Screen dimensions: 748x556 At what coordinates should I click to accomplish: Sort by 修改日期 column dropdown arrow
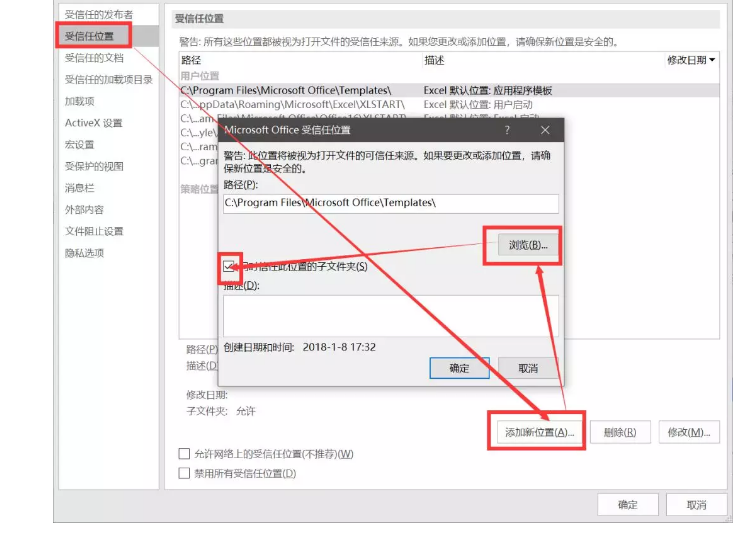(x=712, y=60)
